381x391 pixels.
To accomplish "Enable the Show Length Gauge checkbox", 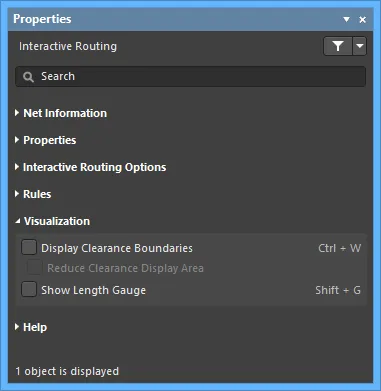I will coord(29,289).
